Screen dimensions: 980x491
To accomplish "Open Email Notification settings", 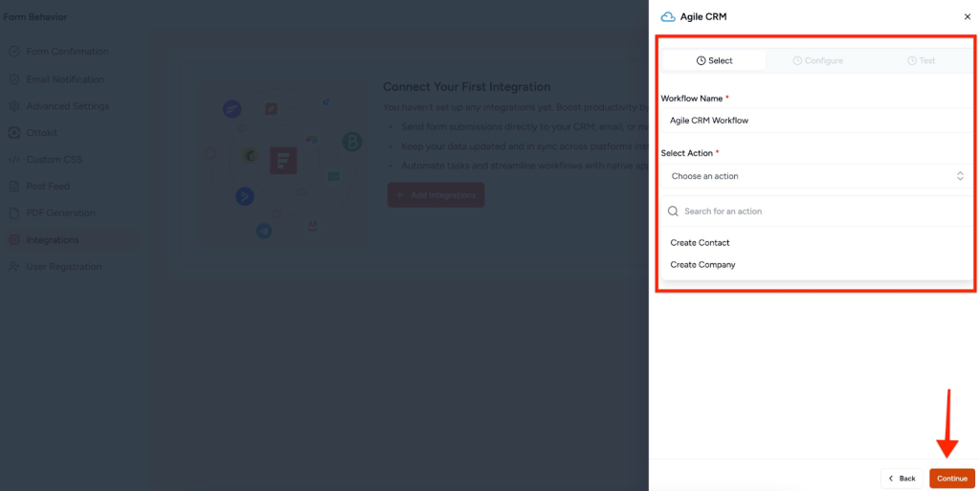I will click(65, 79).
